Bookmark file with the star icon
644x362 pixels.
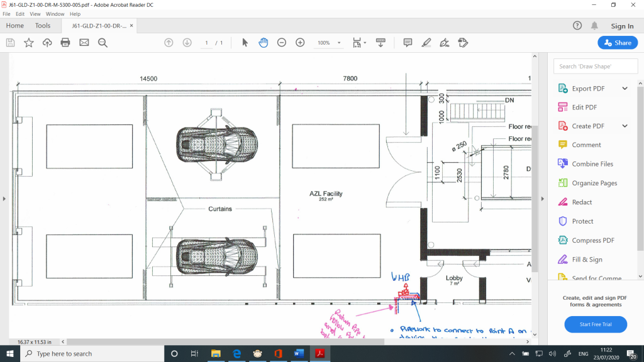click(29, 43)
